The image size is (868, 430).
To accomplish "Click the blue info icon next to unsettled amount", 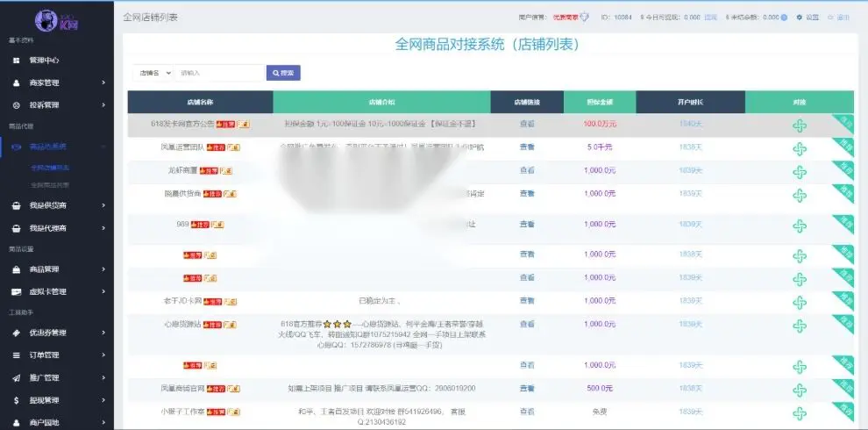I will tap(784, 18).
